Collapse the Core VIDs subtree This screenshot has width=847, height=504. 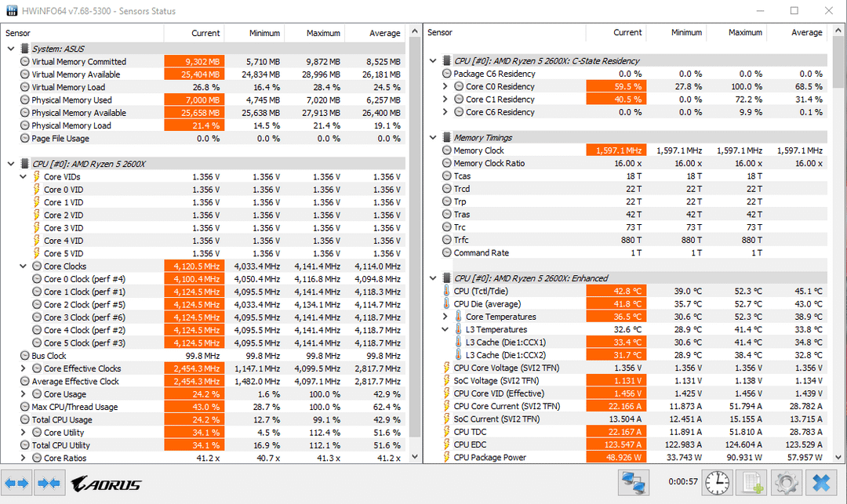pos(24,176)
